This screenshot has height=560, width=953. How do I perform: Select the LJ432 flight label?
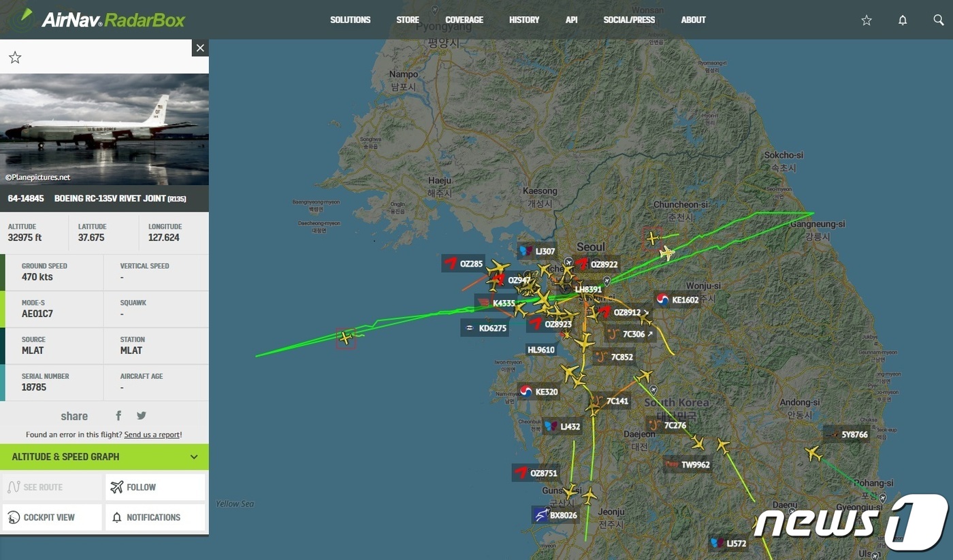click(x=563, y=427)
